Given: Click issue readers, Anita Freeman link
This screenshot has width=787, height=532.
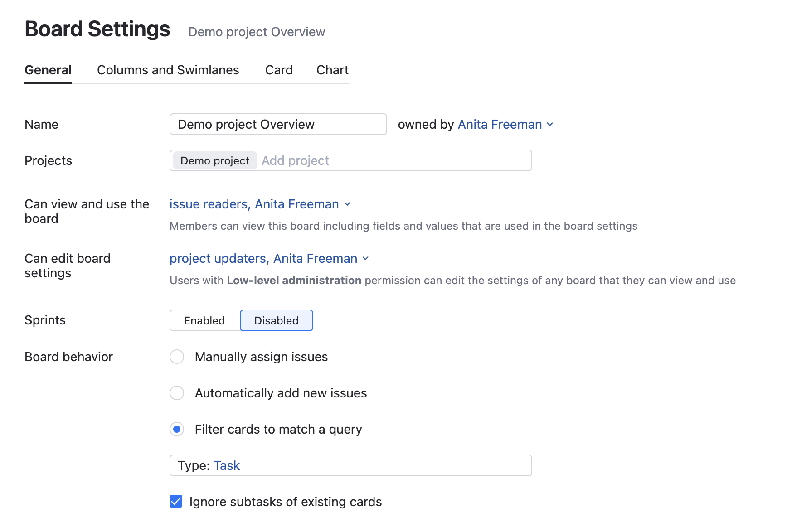Looking at the screenshot, I should pyautogui.click(x=254, y=204).
